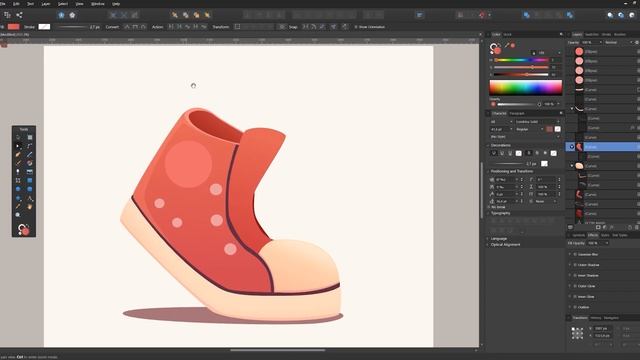Click the white Stroke swatch in context toolbar
Screen dimensions: 640x360
coord(44,27)
